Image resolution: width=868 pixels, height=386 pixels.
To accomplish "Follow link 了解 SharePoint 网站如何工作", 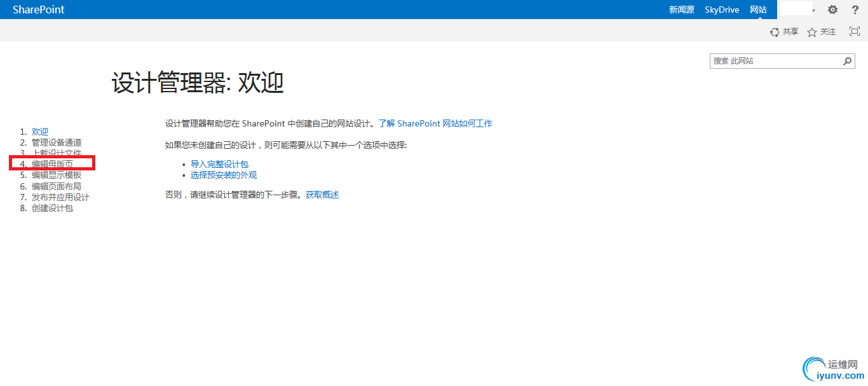I will coord(435,123).
